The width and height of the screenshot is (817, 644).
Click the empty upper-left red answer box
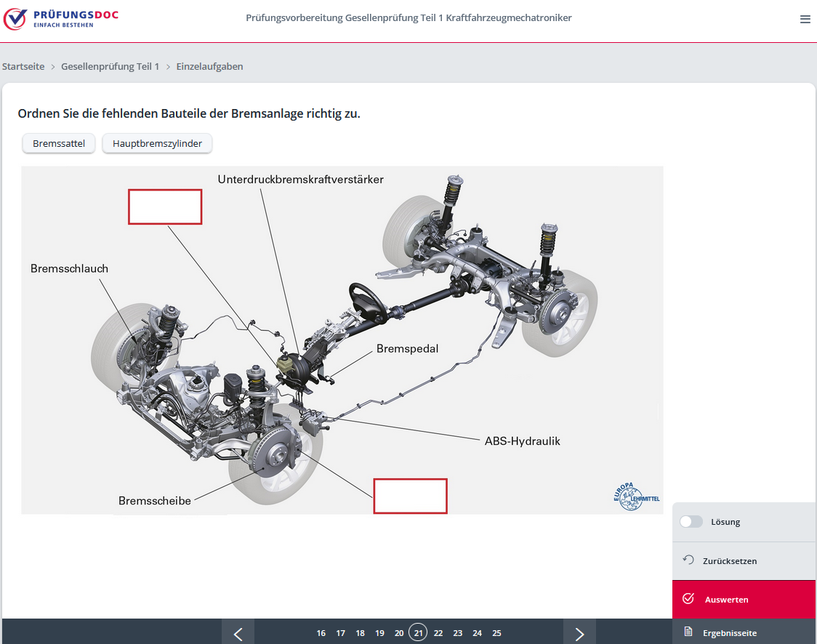click(165, 206)
